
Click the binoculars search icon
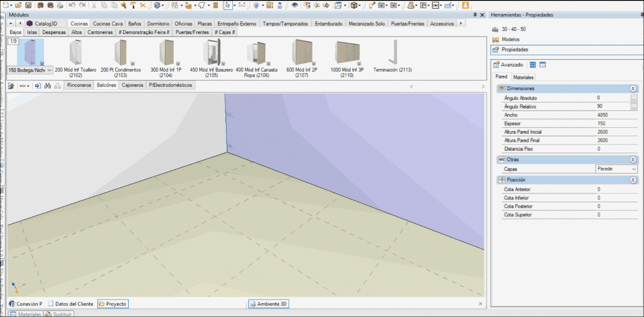47,85
